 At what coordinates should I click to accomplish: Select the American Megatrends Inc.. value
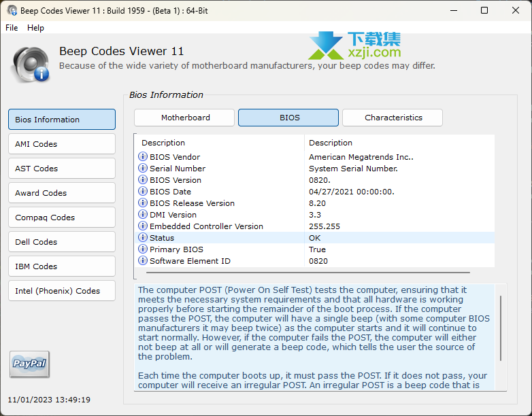361,157
